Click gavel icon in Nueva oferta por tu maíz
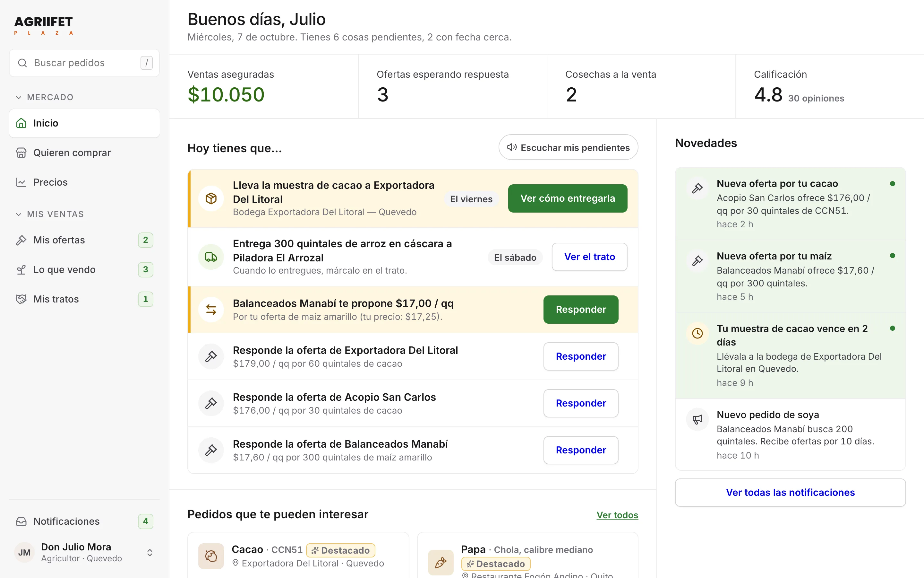 697,261
